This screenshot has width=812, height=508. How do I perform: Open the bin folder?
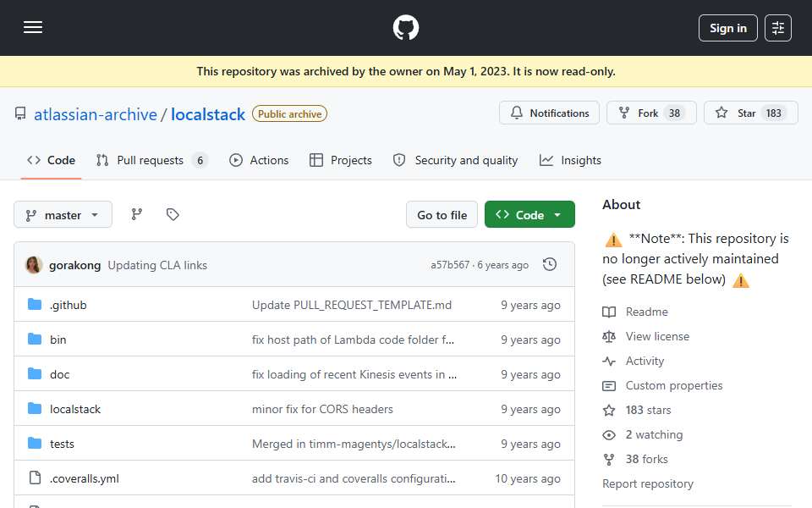[x=58, y=340]
